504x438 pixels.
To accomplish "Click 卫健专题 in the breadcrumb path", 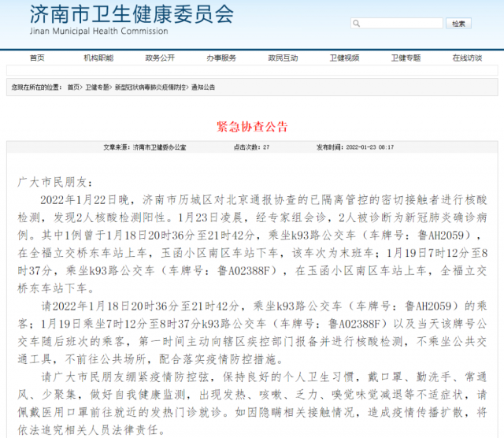I will coord(97,87).
